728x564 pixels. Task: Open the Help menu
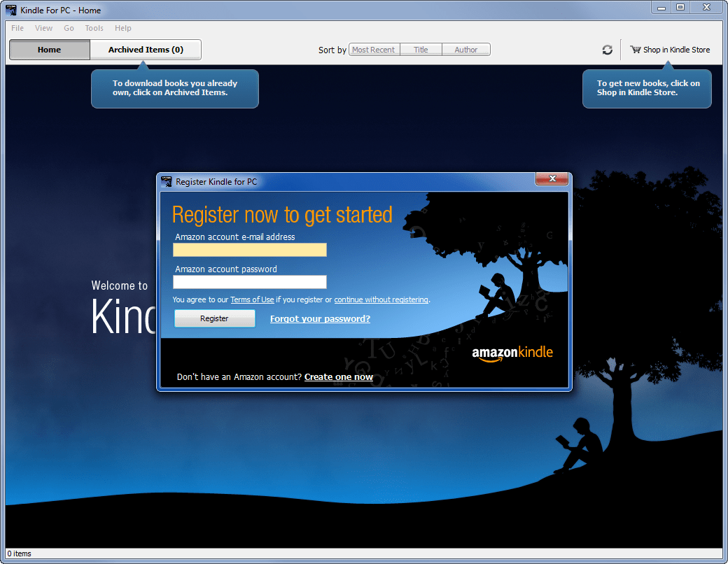click(x=123, y=28)
